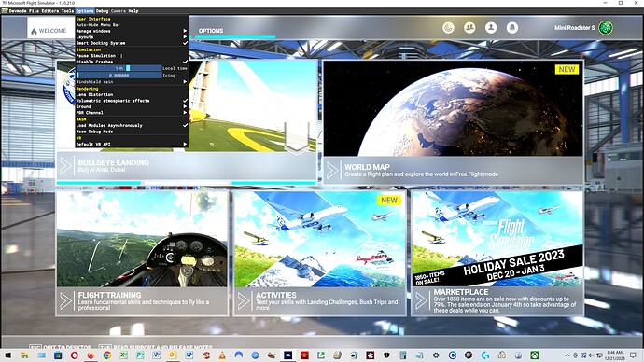Toggle Disable Crashes checkmark

(x=132, y=62)
